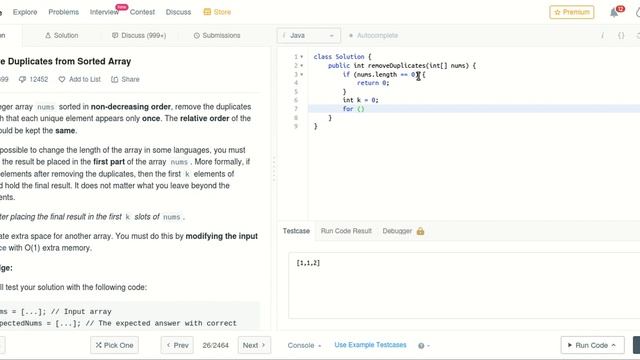The width and height of the screenshot is (640, 360).
Task: Click the clock icon on Submissions tab
Action: point(196,36)
